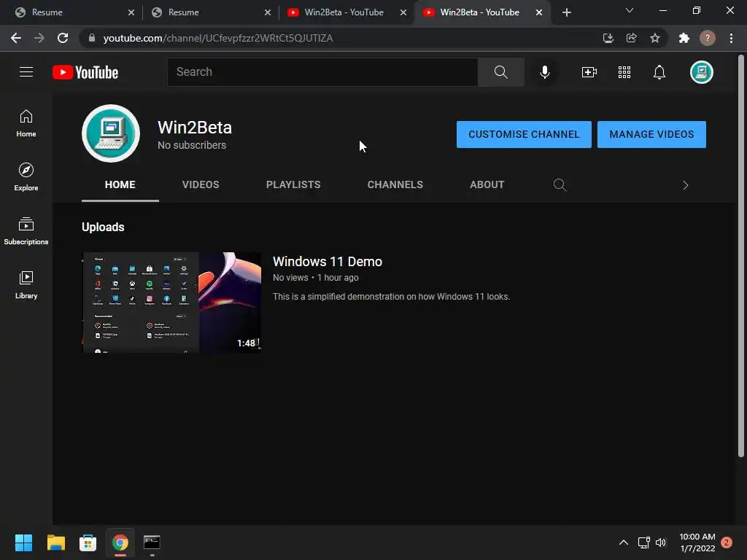This screenshot has width=747, height=560.
Task: Click the Win2Beta channel name
Action: pos(194,128)
